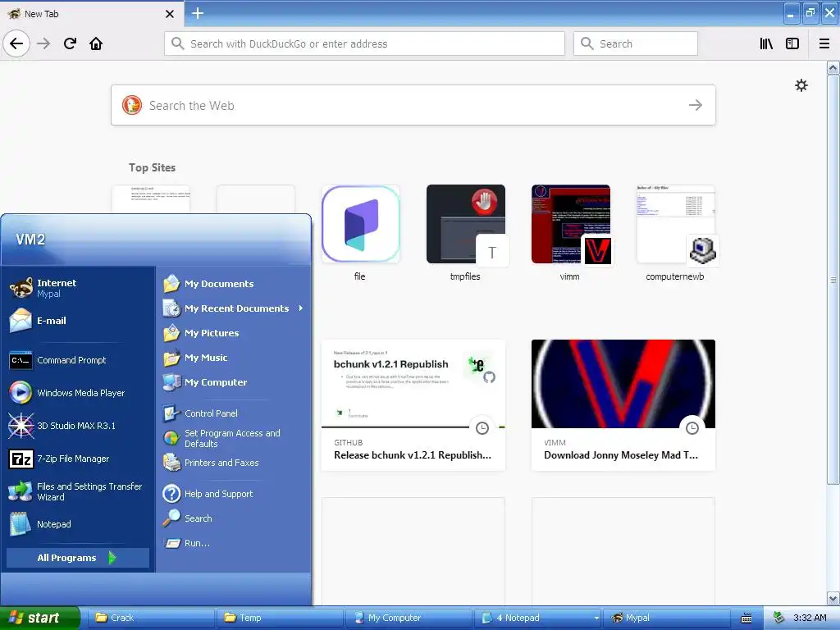Focus the address bar field
This screenshot has width=840, height=630.
point(364,43)
